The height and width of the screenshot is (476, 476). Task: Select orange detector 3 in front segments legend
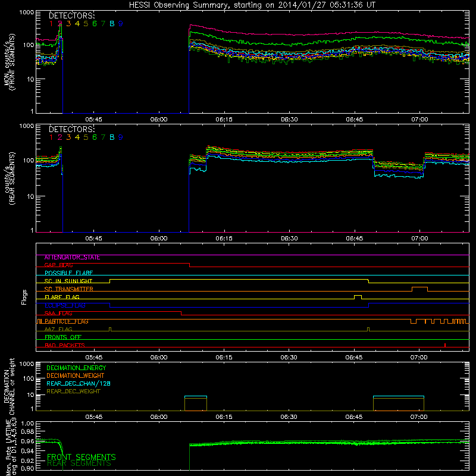(x=68, y=24)
